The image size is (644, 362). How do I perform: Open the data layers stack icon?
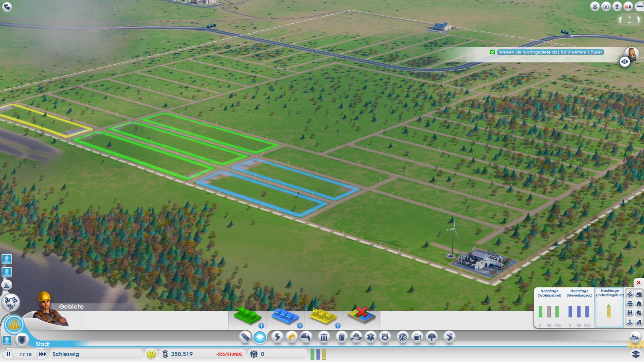[636, 354]
